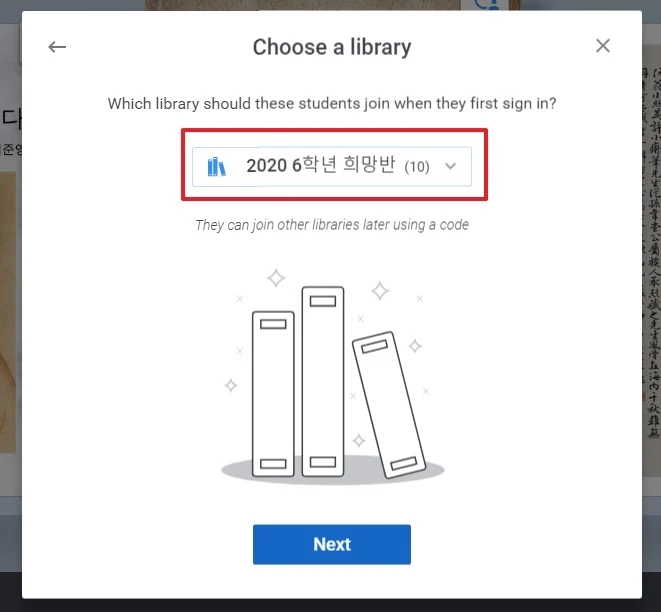This screenshot has width=661, height=612.
Task: Click the dark bar below the dialog
Action: point(330,606)
